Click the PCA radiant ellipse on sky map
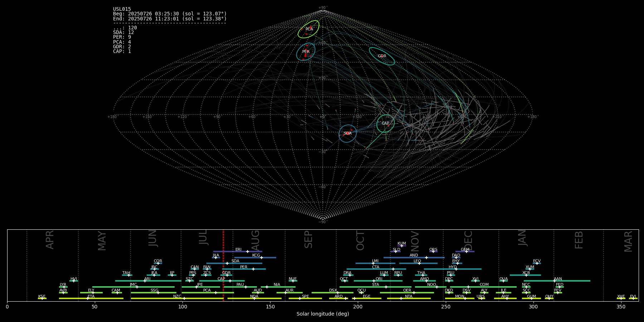Screen dimensions: 644x322 click(308, 29)
